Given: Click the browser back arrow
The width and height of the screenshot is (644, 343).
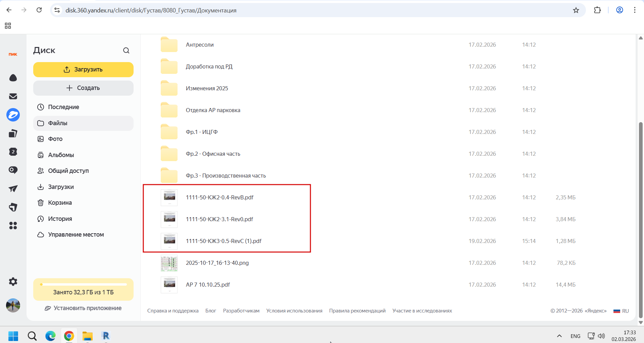Looking at the screenshot, I should [x=9, y=10].
